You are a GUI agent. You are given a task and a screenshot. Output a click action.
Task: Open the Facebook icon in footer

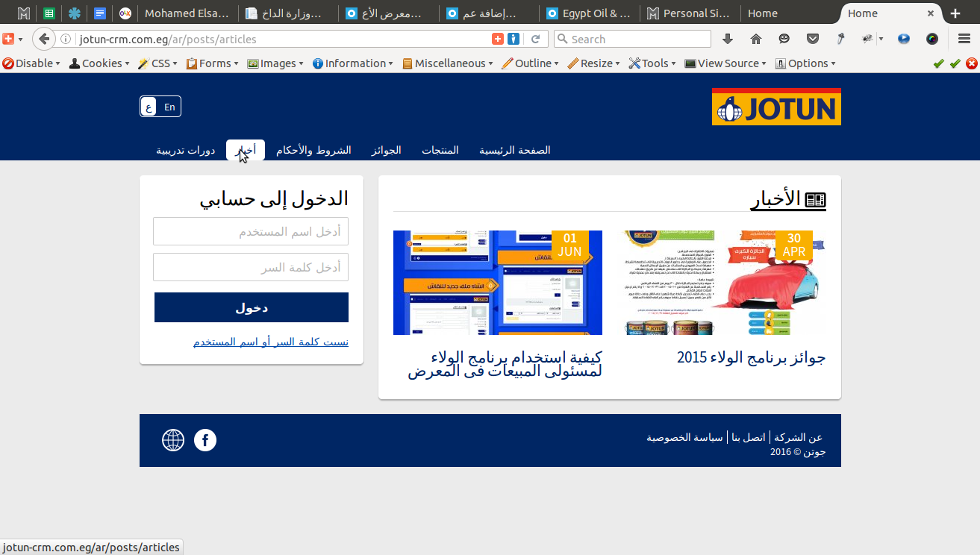coord(205,440)
